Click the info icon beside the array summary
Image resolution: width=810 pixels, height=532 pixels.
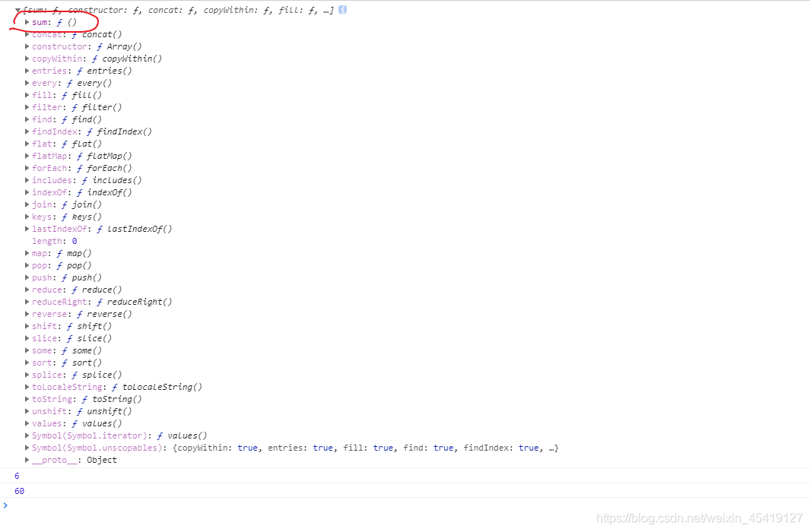coord(342,10)
